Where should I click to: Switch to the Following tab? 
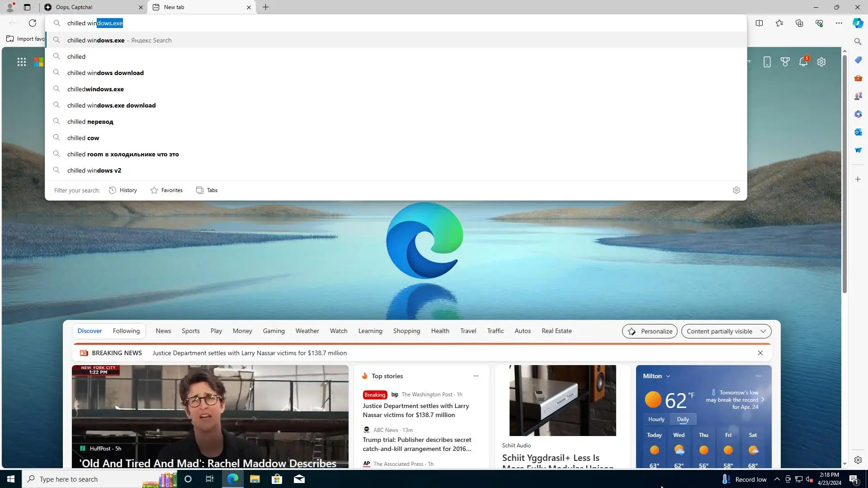point(126,331)
